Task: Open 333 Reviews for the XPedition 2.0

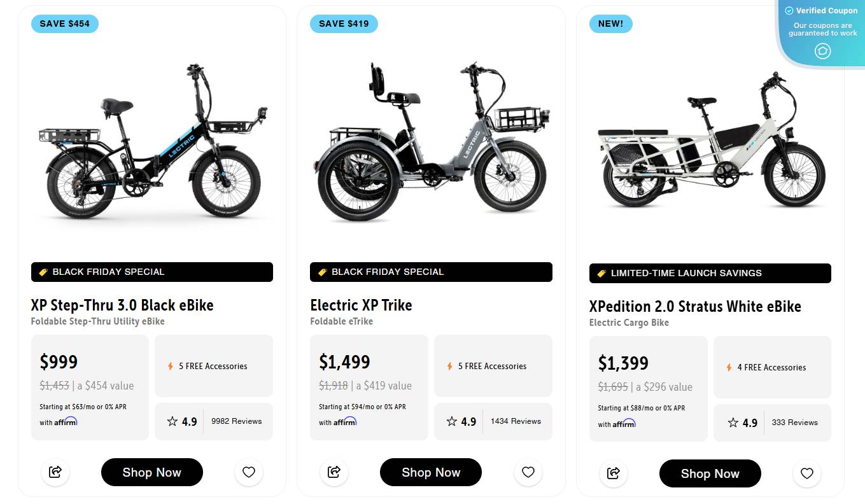Action: click(796, 423)
